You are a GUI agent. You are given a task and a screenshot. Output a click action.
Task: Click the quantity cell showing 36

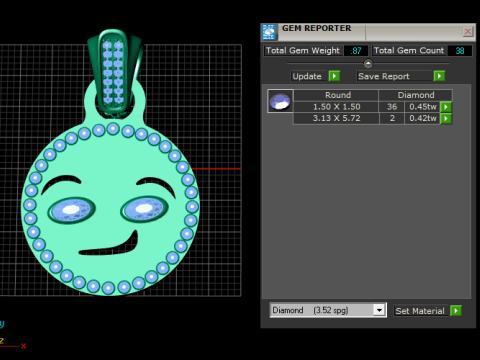pyautogui.click(x=392, y=107)
